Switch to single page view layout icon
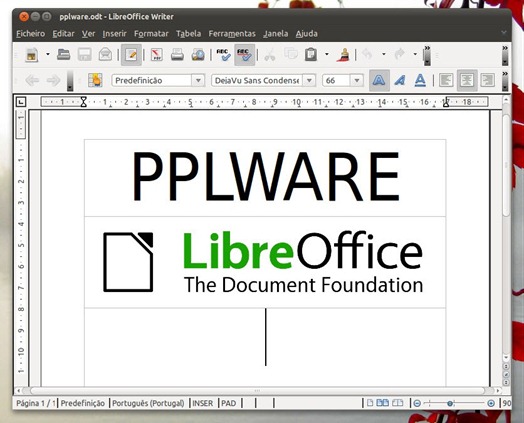The height and width of the screenshot is (423, 524). click(x=370, y=403)
